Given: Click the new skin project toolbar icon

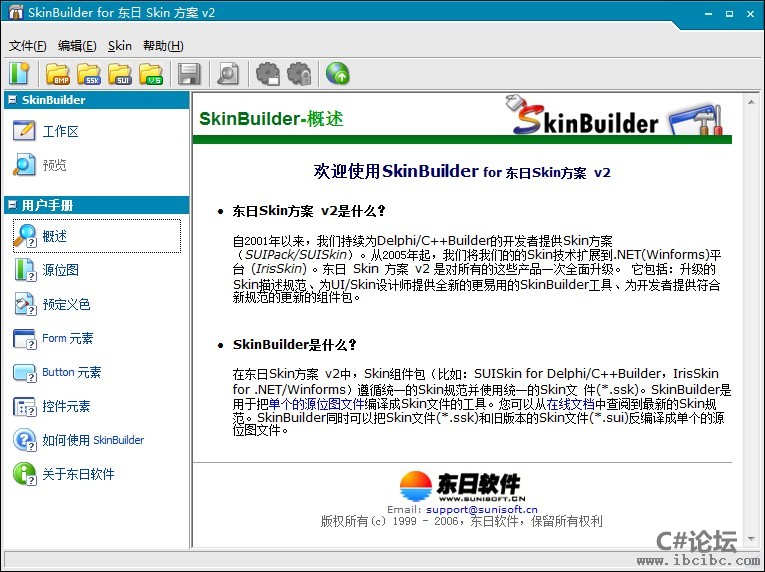Looking at the screenshot, I should (19, 74).
